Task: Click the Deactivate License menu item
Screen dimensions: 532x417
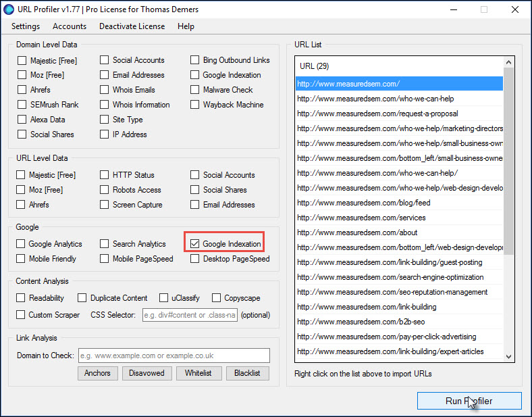Action: point(132,26)
